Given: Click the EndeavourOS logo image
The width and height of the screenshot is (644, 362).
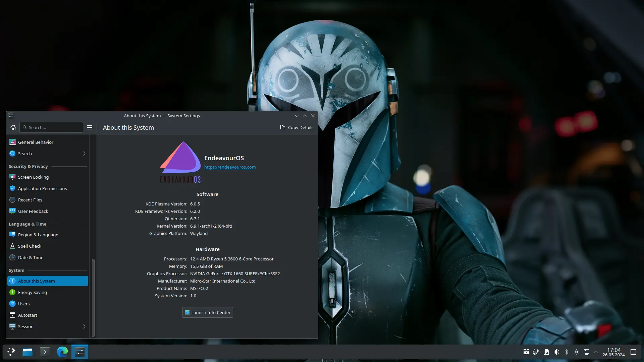Looking at the screenshot, I should pyautogui.click(x=180, y=162).
